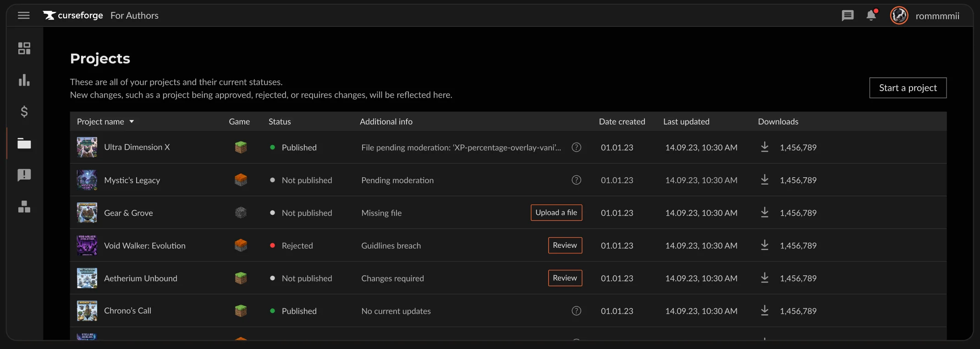The image size is (980, 349).
Task: Click the CurseForge logo
Action: (73, 16)
